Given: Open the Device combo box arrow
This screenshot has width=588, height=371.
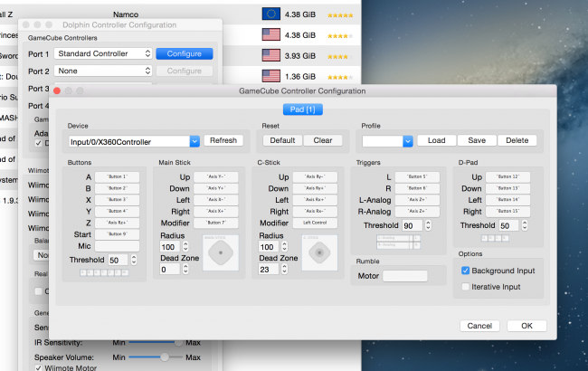Looking at the screenshot, I should (194, 141).
